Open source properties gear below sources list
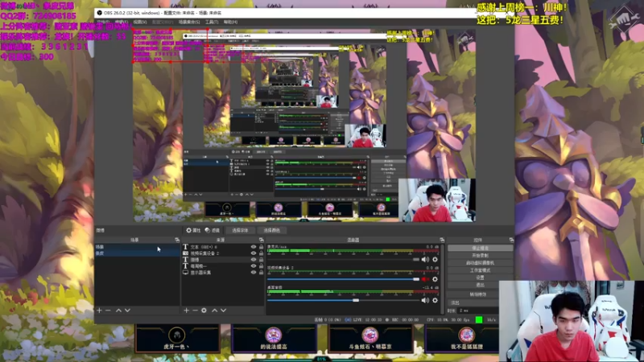Image resolution: width=644 pixels, height=362 pixels. [204, 311]
